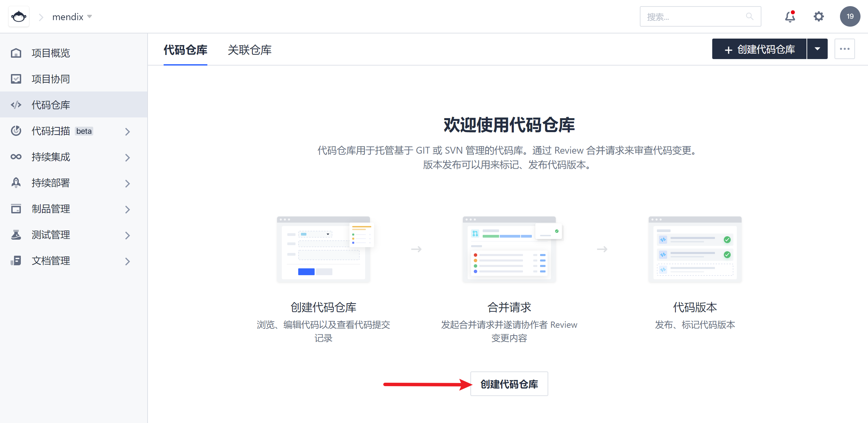
Task: Open the three-dots more options button
Action: coord(844,49)
